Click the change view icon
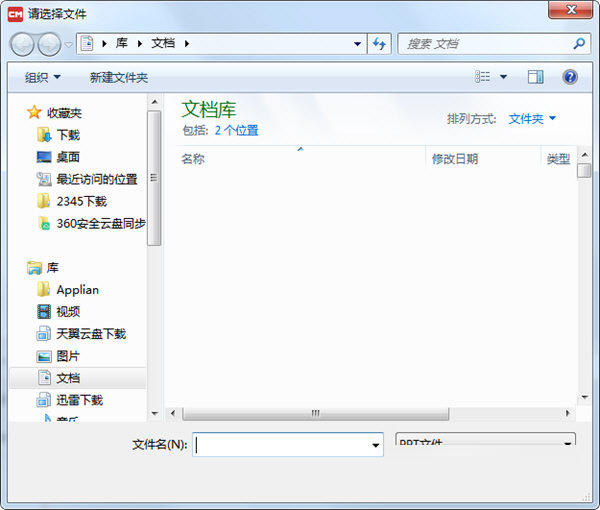This screenshot has height=510, width=600. (x=483, y=77)
